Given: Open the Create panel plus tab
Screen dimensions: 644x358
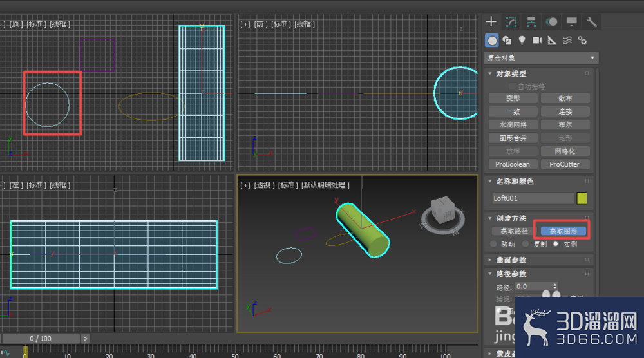Looking at the screenshot, I should pos(491,22).
